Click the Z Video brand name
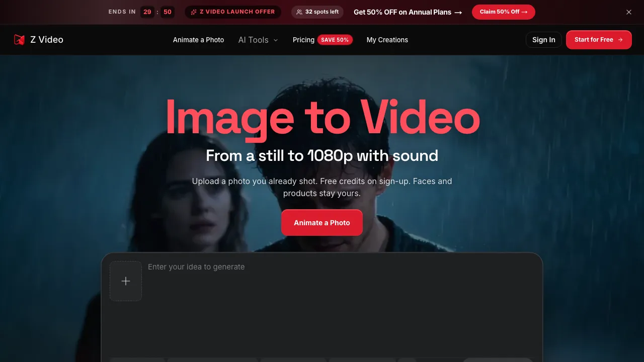644x362 pixels. point(47,40)
